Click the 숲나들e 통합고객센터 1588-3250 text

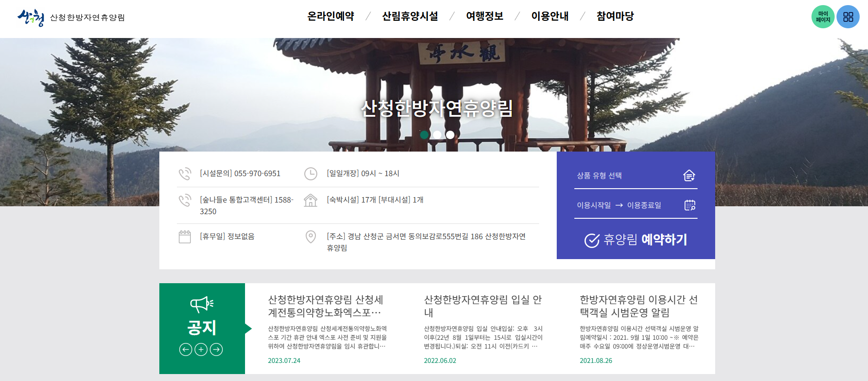pyautogui.click(x=247, y=205)
